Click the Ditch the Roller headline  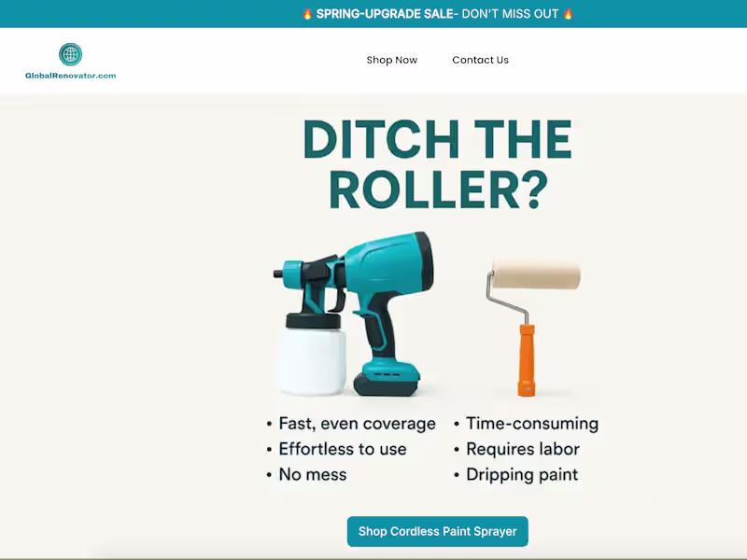[437, 164]
